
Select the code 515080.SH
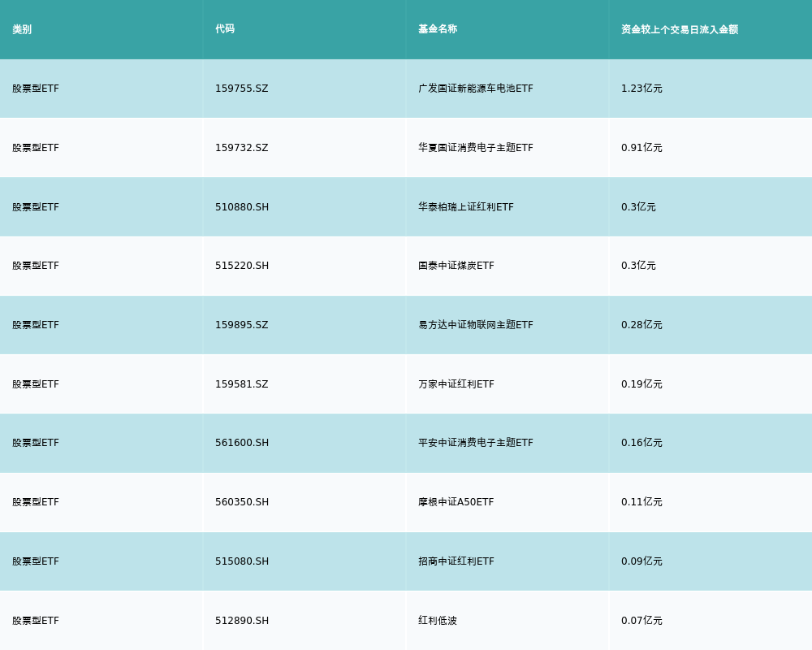coord(242,561)
